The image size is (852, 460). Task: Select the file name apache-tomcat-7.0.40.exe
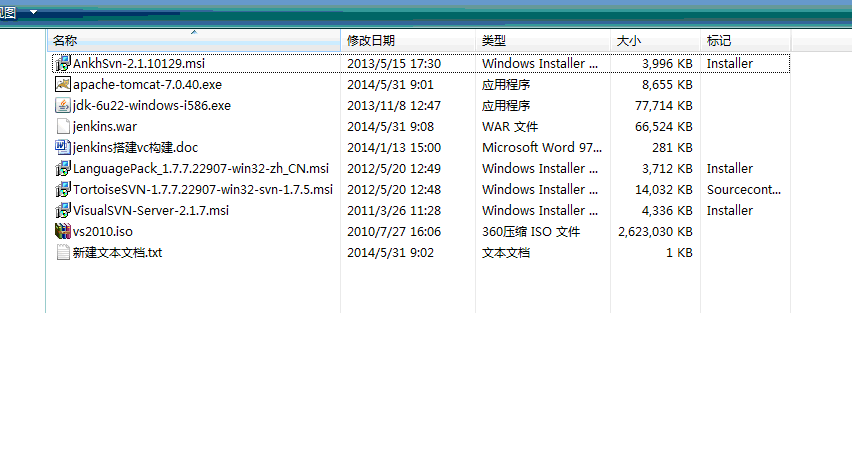pos(147,85)
